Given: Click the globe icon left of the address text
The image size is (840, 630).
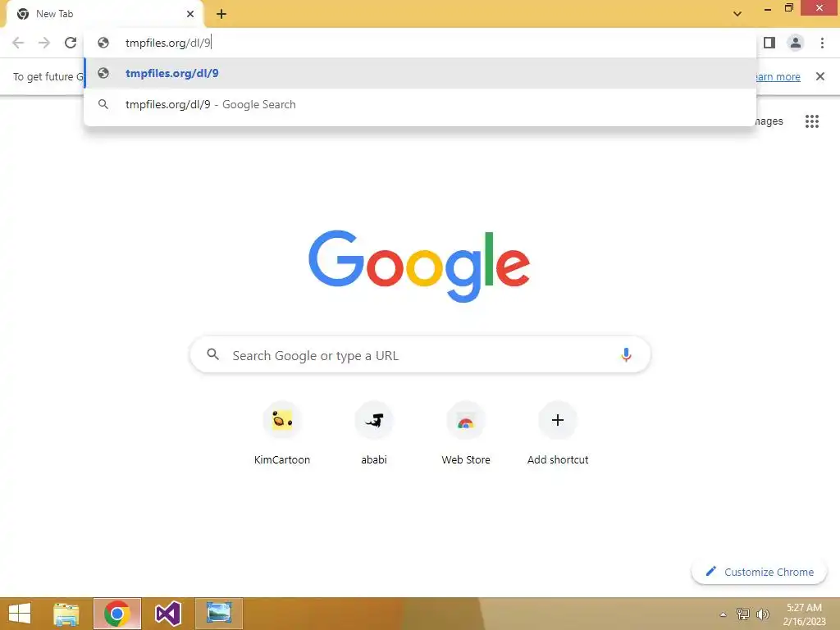Looking at the screenshot, I should [x=103, y=43].
